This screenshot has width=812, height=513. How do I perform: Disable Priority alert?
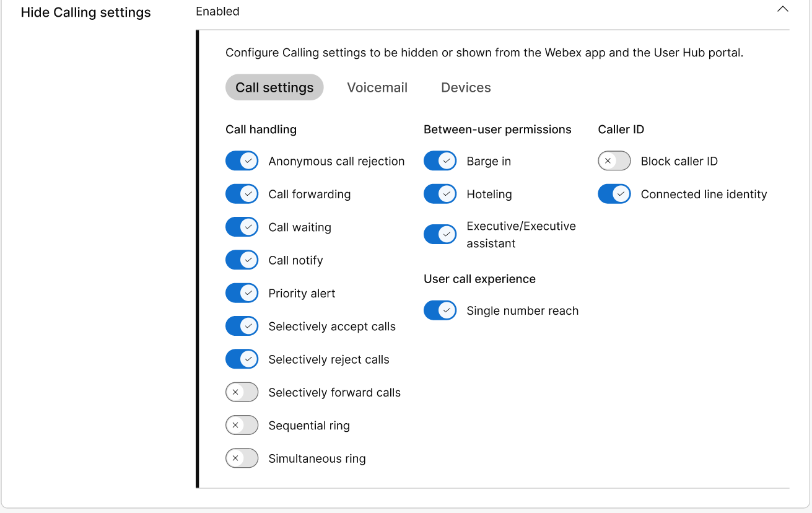242,292
